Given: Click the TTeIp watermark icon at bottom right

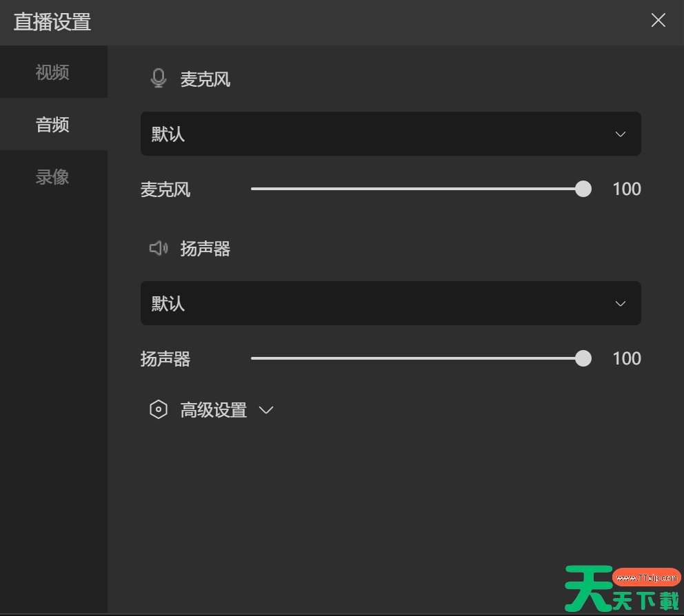Looking at the screenshot, I should point(645,577).
